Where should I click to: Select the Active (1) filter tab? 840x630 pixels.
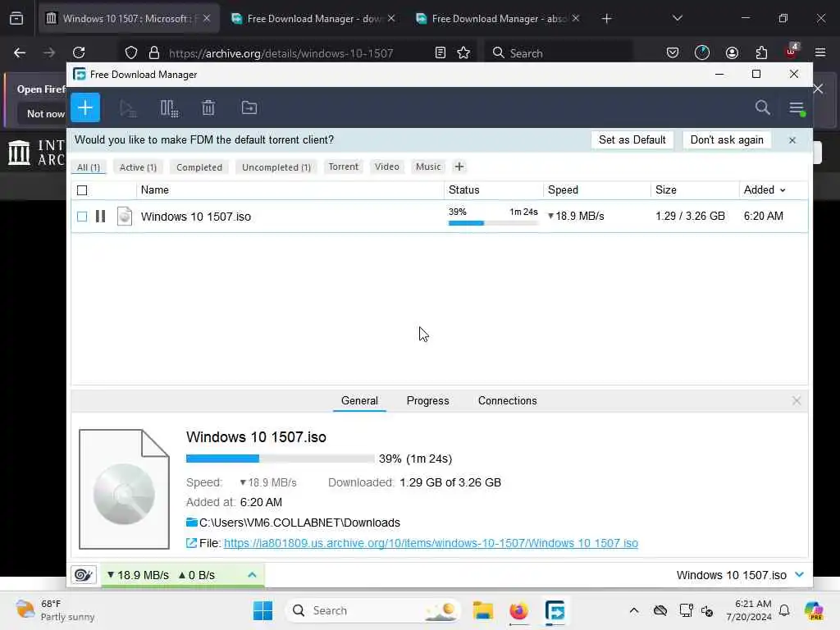(138, 167)
